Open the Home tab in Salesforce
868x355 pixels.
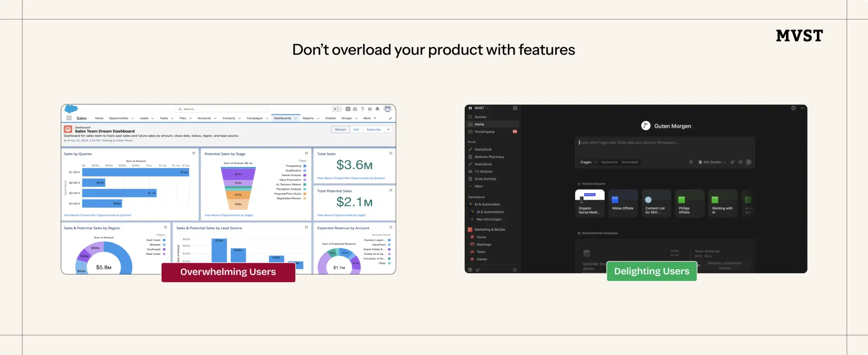[x=99, y=118]
